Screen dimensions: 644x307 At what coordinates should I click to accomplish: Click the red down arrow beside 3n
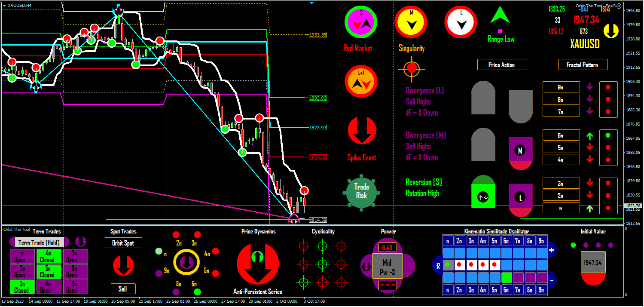589,183
